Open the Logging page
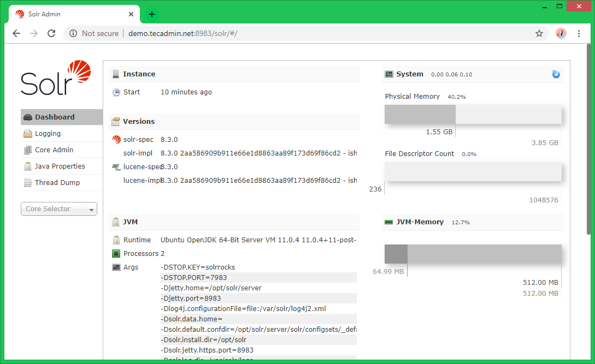 (x=62, y=134)
